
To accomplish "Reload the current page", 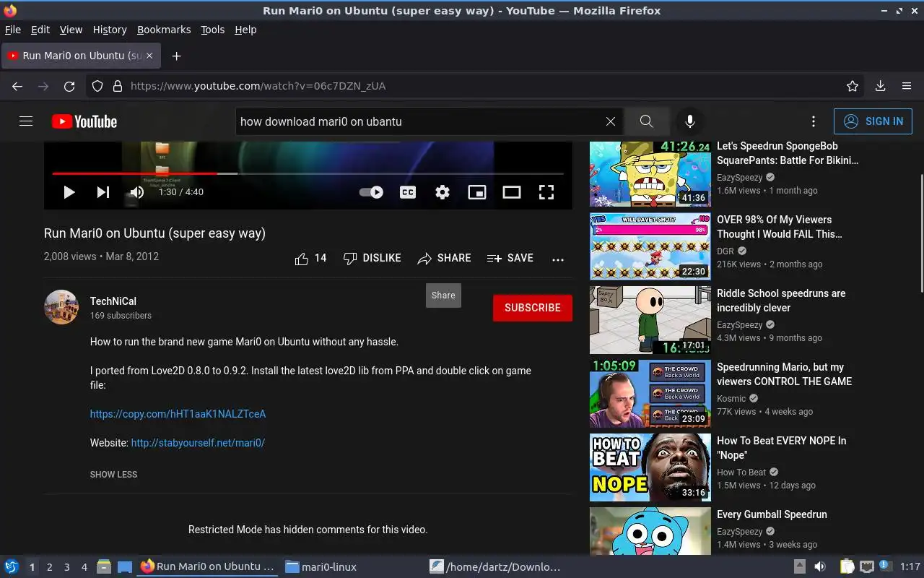I will (x=69, y=86).
